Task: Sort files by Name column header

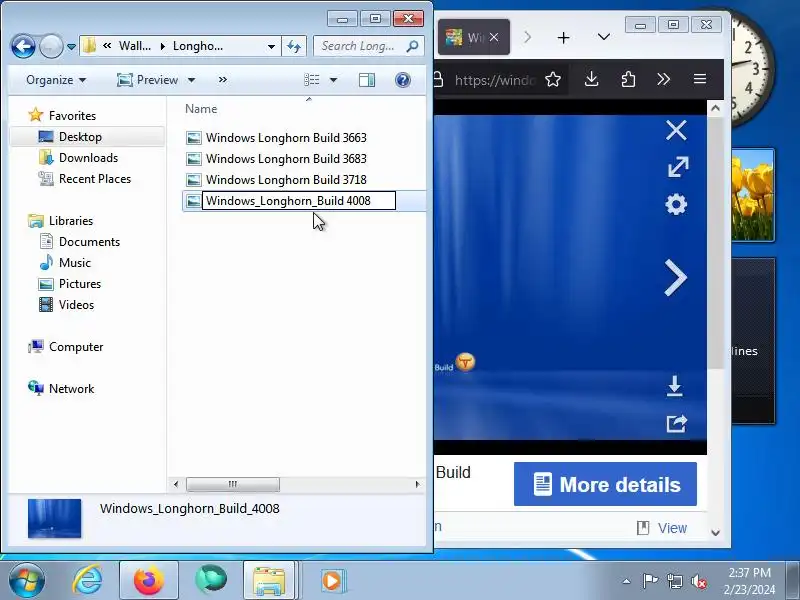Action: (201, 109)
